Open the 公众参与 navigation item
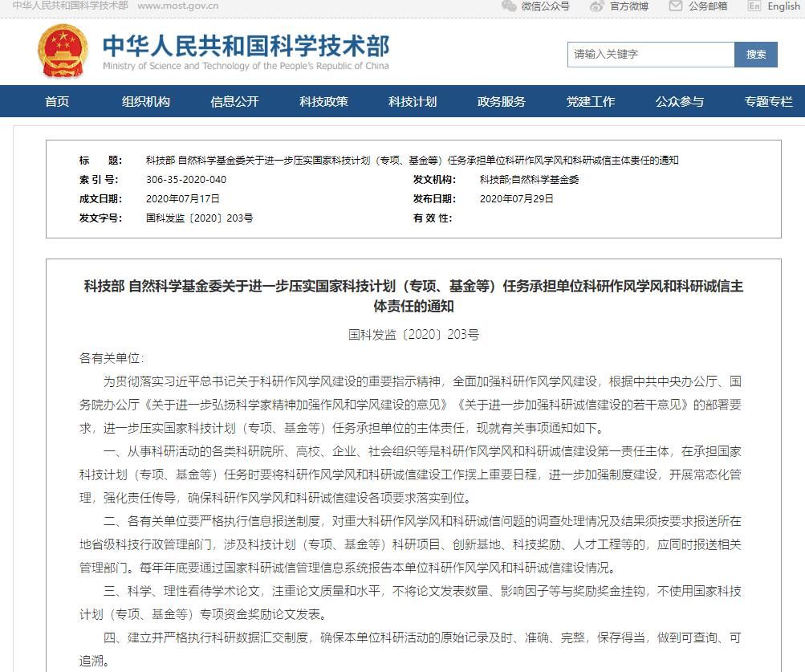805x672 pixels. pos(679,102)
